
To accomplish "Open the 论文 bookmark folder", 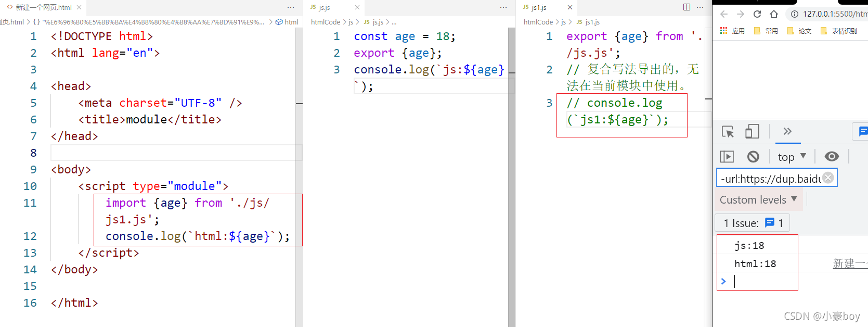I will point(799,31).
